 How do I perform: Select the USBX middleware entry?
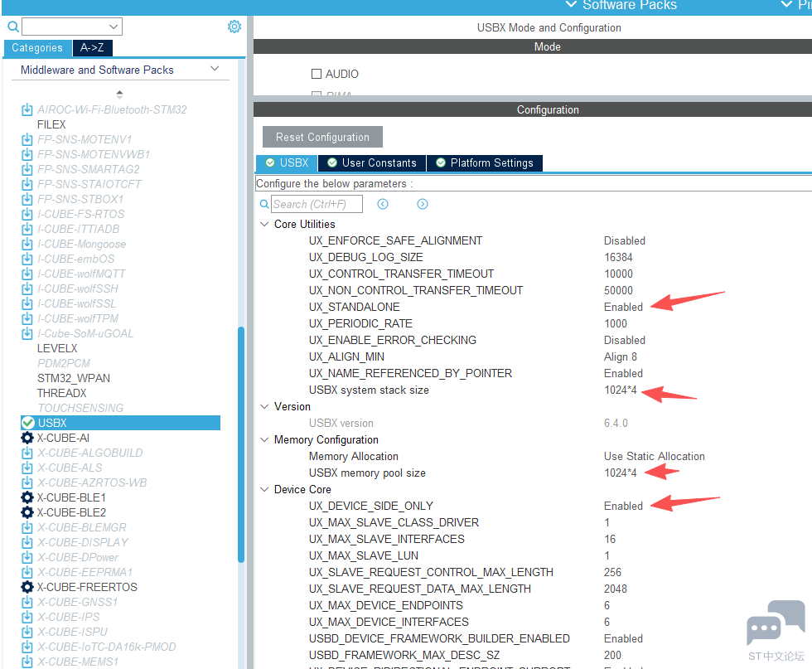coord(120,423)
